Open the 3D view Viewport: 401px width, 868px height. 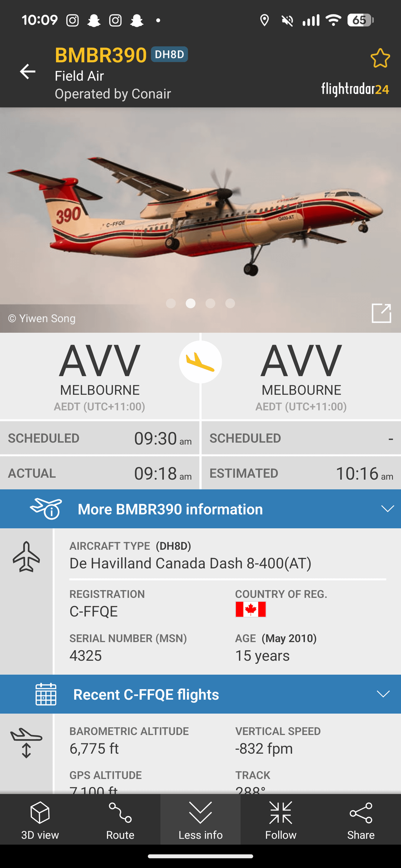[x=40, y=821]
